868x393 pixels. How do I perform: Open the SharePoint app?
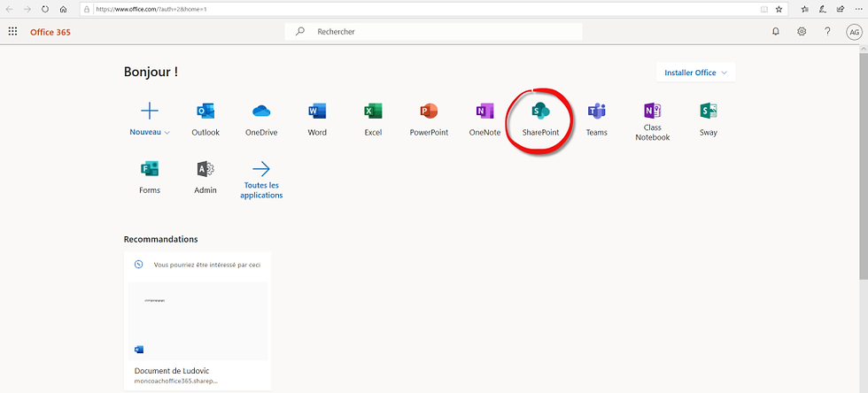[x=541, y=119]
